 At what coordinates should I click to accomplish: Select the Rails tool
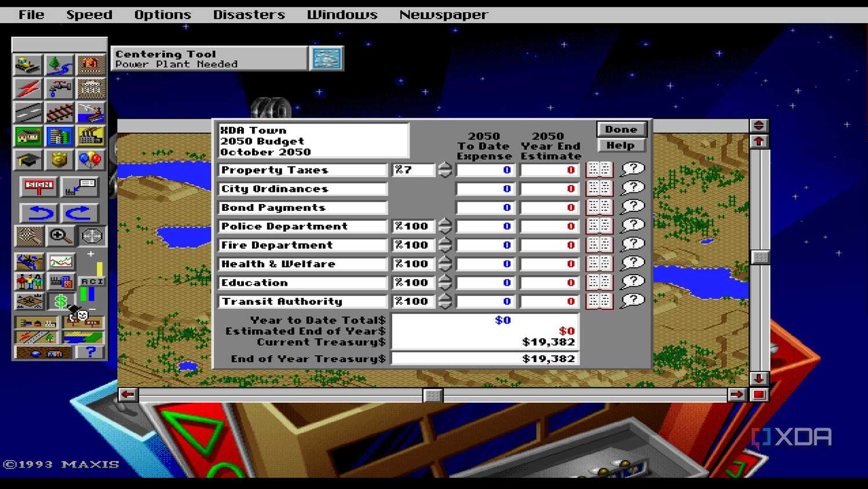(60, 112)
